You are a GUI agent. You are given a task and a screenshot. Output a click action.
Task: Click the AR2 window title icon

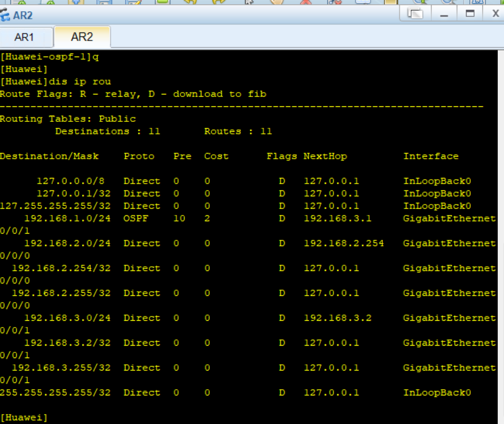click(x=5, y=15)
